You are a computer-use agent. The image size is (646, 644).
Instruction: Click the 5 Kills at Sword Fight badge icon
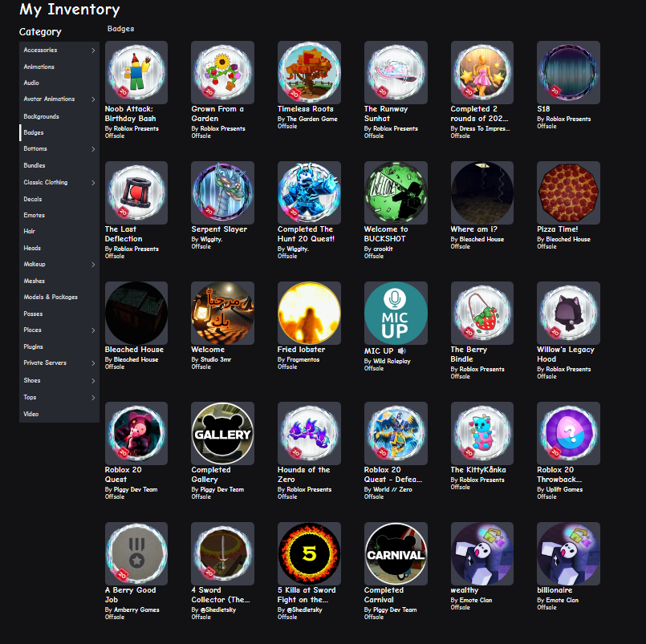coord(309,553)
